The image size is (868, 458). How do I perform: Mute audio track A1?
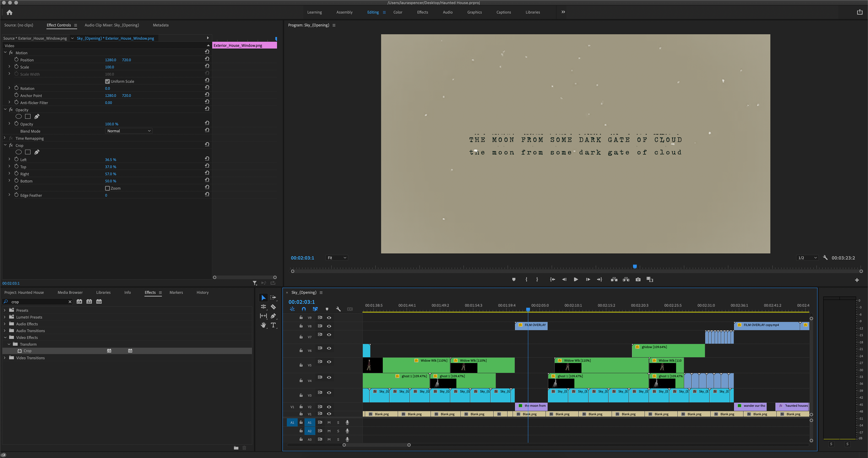(329, 422)
